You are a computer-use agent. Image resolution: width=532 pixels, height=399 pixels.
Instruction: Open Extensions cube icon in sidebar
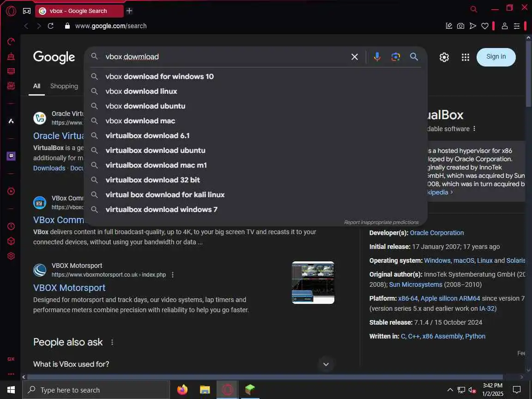point(11,241)
